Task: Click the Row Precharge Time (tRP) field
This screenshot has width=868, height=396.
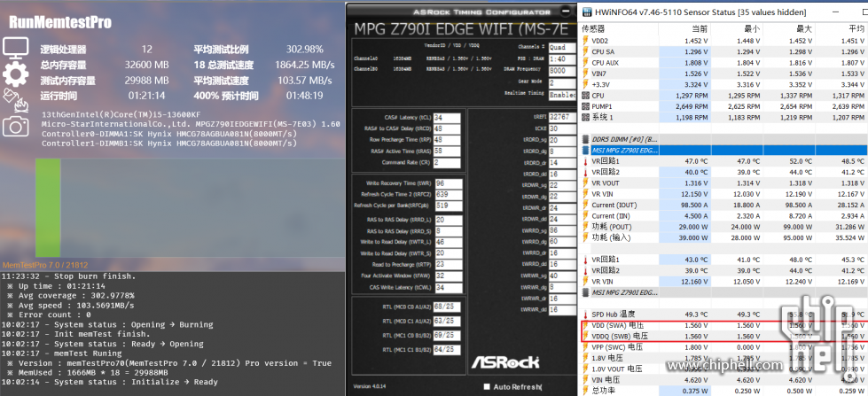Action: click(x=447, y=140)
